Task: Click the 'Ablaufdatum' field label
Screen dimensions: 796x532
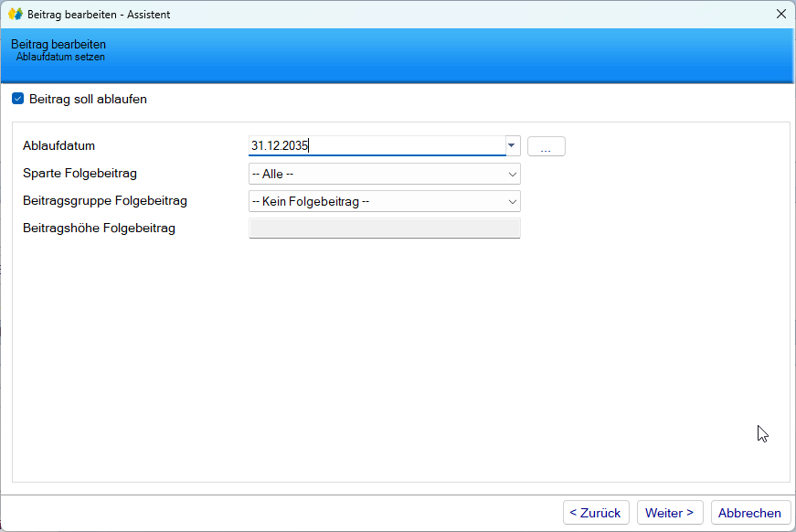Action: pyautogui.click(x=58, y=146)
